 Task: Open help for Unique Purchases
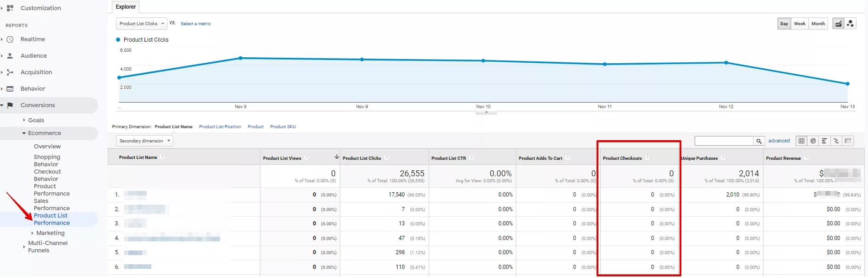723,158
